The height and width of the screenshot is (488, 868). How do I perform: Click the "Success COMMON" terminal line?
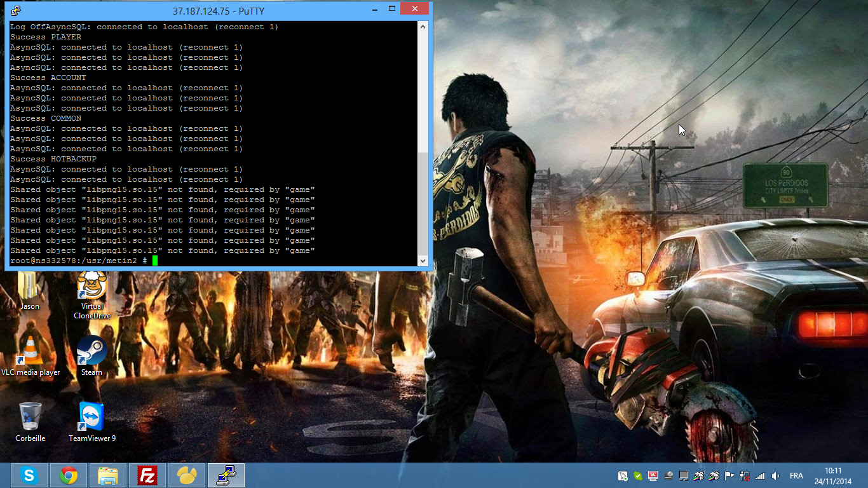tap(46, 118)
